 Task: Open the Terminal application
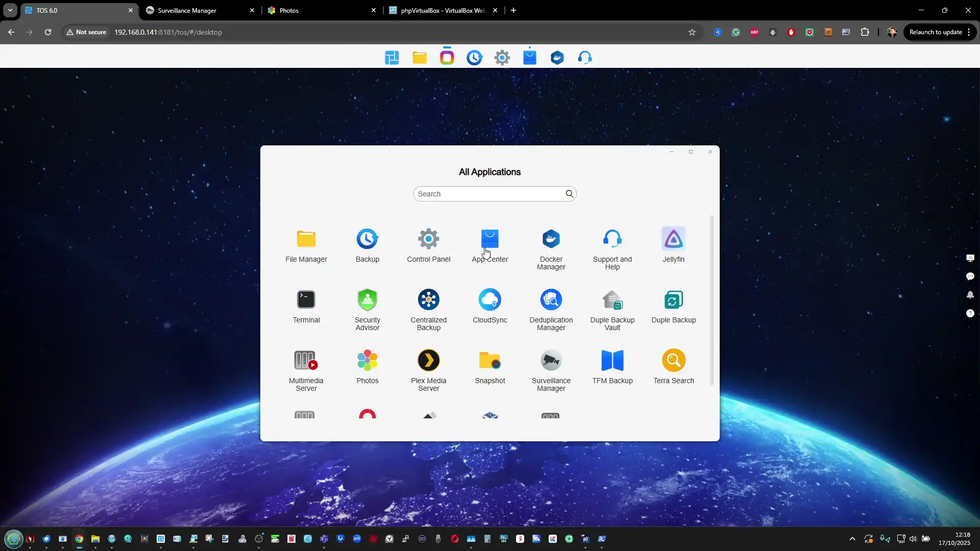[x=306, y=300]
